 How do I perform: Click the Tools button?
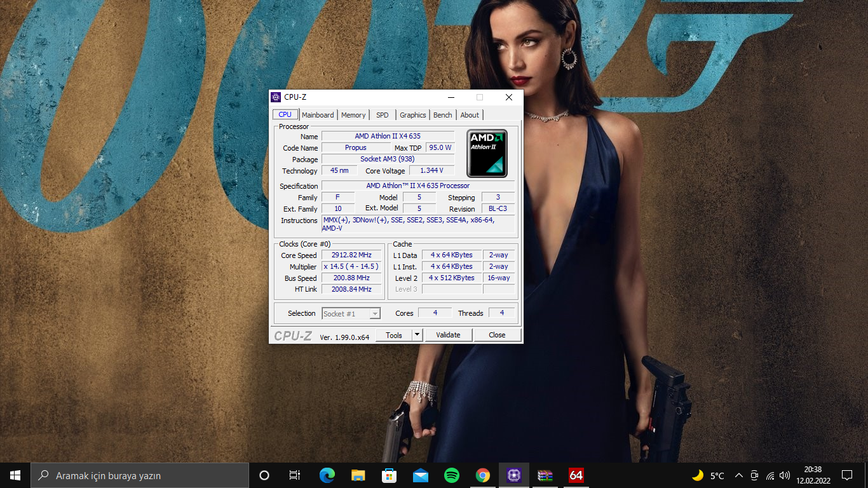pyautogui.click(x=394, y=335)
